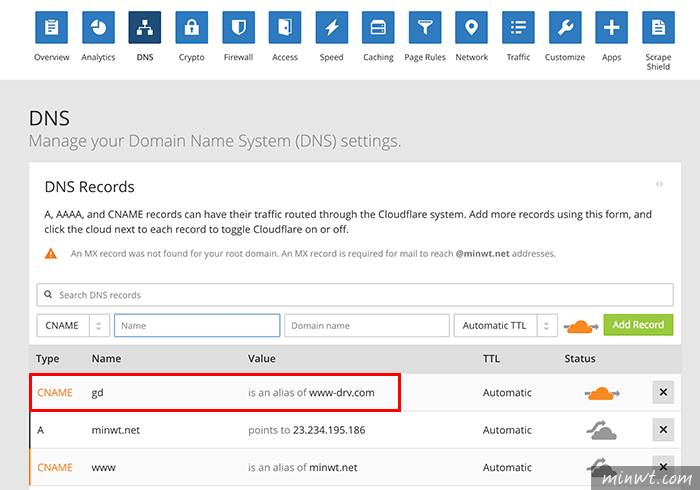Toggle grey cloud for minwt.net A record
Screen dimensions: 700x490
[601, 430]
